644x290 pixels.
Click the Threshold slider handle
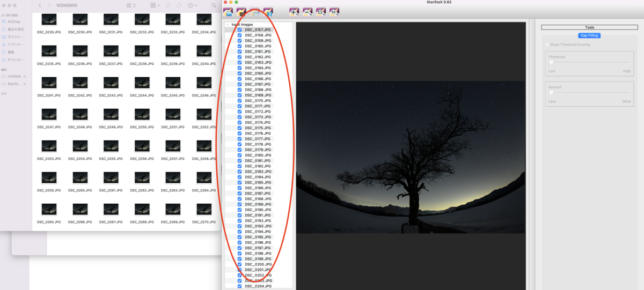pyautogui.click(x=551, y=63)
